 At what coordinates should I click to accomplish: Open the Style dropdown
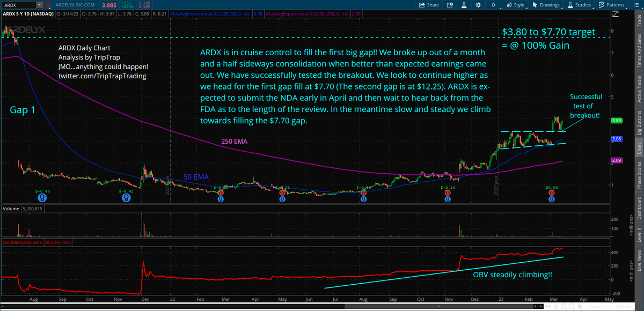[x=515, y=5]
